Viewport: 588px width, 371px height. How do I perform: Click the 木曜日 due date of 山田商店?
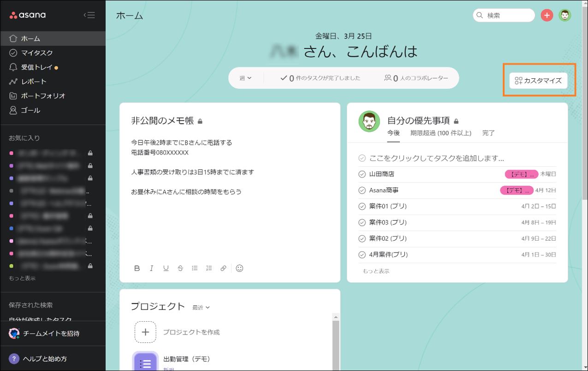548,174
